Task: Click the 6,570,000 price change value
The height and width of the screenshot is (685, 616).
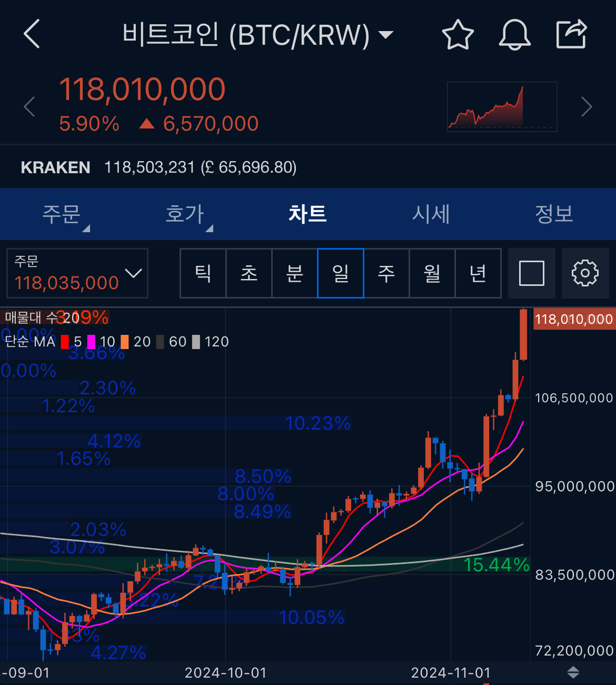Action: coord(211,124)
